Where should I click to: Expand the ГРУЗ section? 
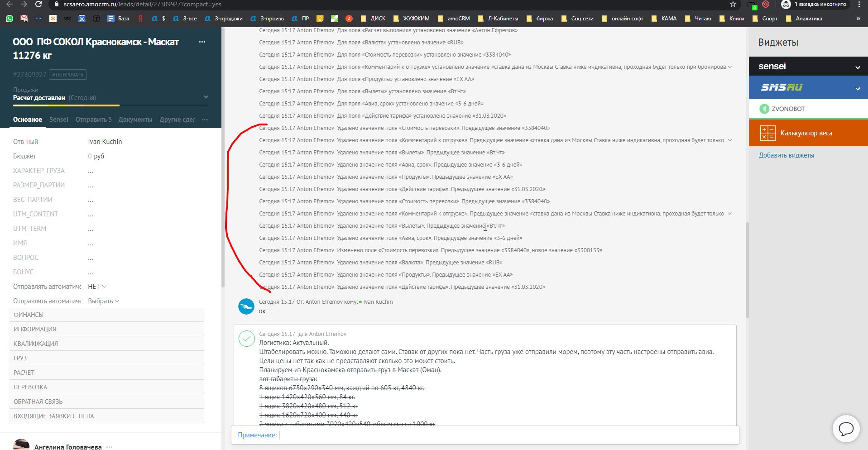click(106, 358)
